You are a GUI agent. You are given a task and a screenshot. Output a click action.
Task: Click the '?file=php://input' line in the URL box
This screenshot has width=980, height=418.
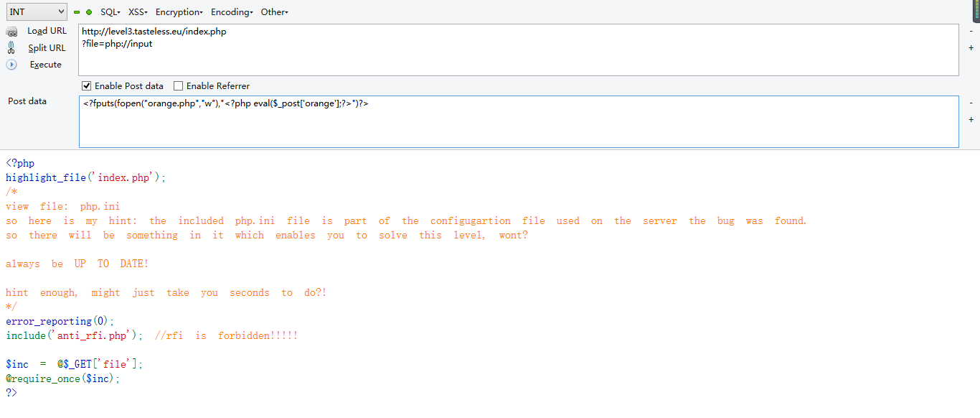click(117, 44)
